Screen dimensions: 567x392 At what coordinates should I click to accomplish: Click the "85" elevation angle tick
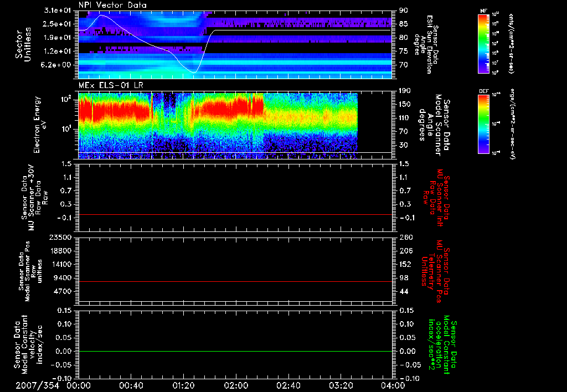(404, 24)
